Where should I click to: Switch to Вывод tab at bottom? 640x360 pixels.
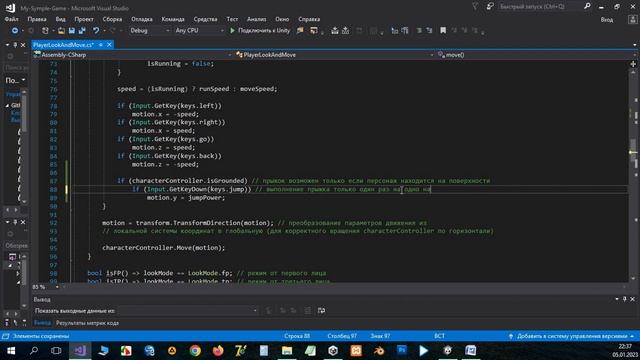(42, 323)
